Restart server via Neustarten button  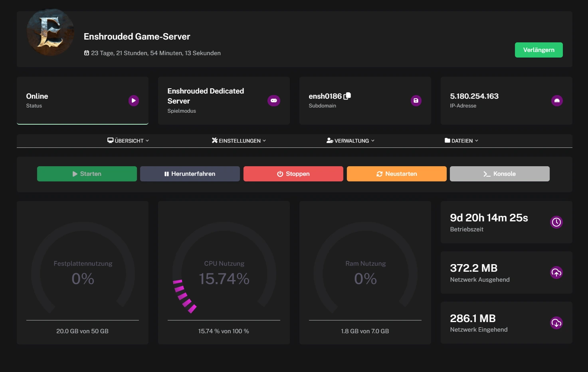[397, 174]
